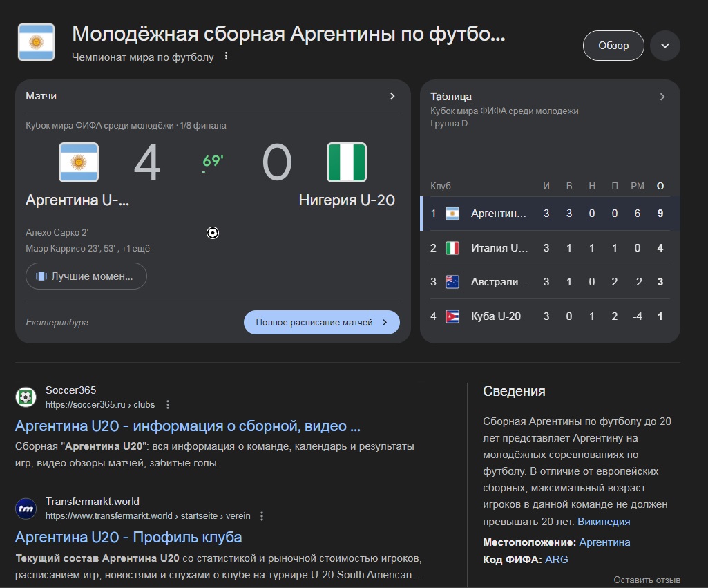
Task: Click the Italy flag in the standings table
Action: click(452, 248)
